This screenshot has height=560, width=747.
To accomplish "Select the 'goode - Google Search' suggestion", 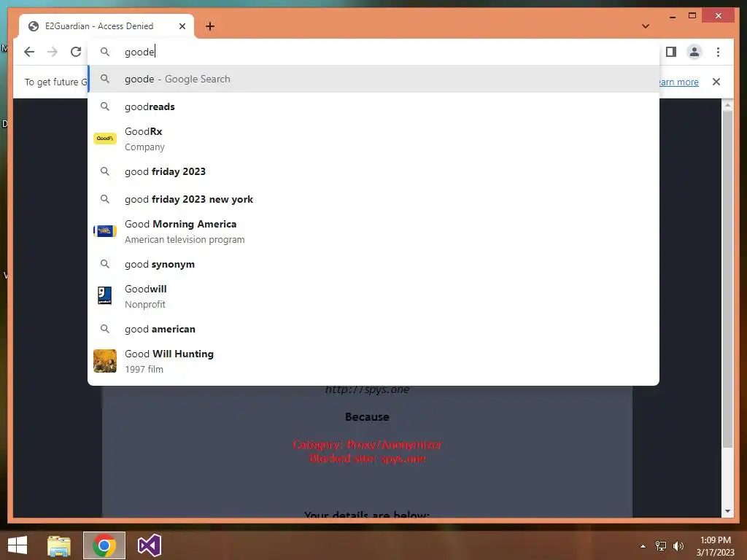I will click(373, 79).
